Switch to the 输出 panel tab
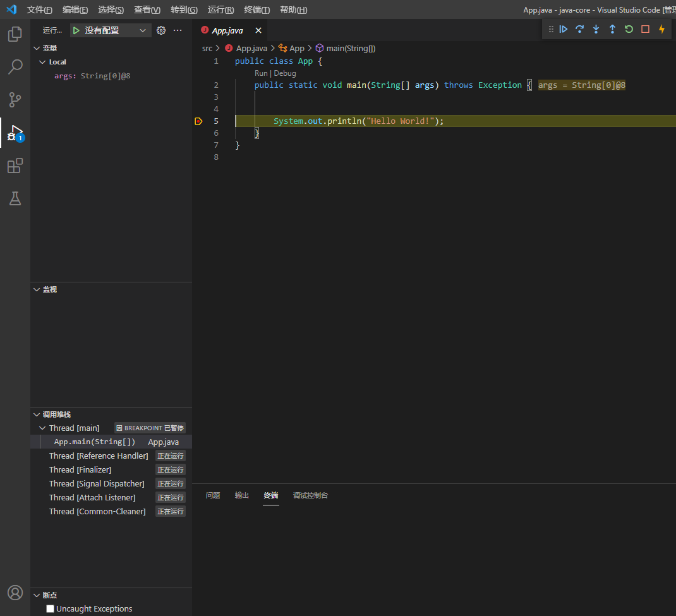Screen dimensions: 676x616 pos(242,496)
